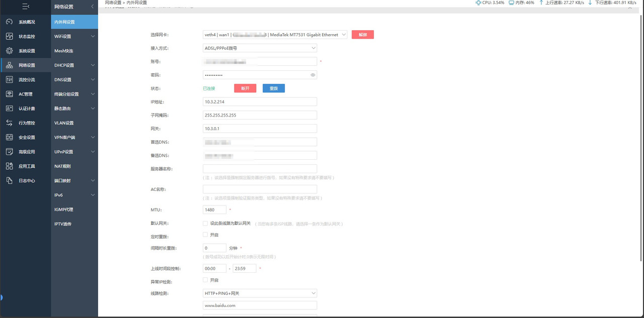Open 流控分流 flow control icon
Viewport: 644px width, 318px height.
click(10, 80)
